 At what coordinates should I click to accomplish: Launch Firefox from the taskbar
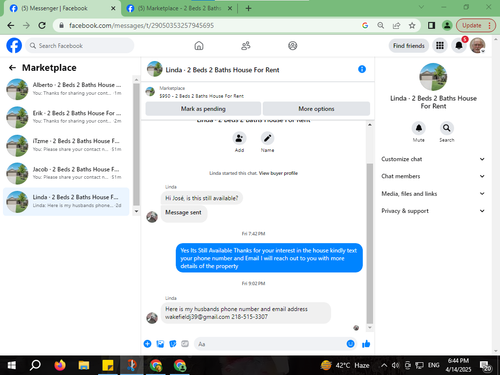[x=60, y=365]
